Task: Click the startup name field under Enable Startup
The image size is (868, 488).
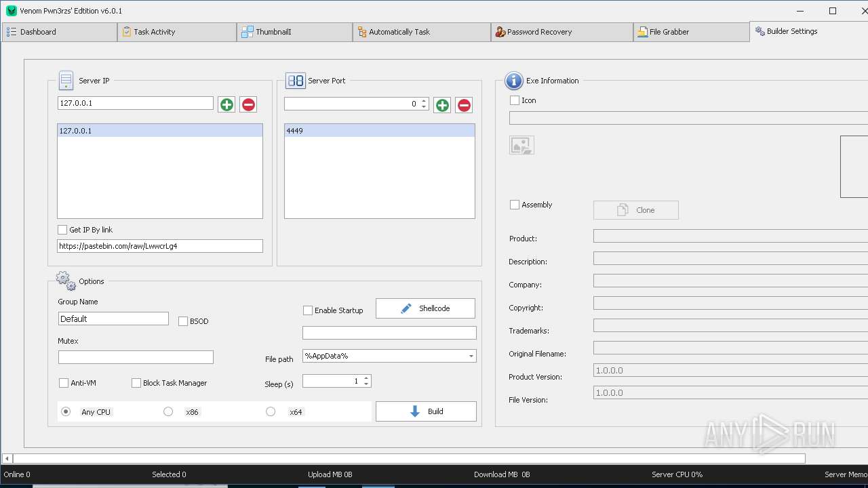Action: pos(389,333)
